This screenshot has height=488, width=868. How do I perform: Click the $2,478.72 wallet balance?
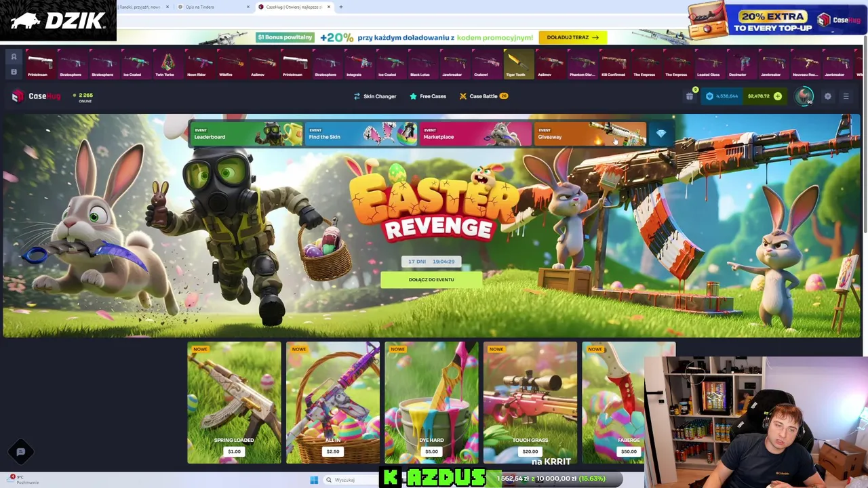(758, 96)
